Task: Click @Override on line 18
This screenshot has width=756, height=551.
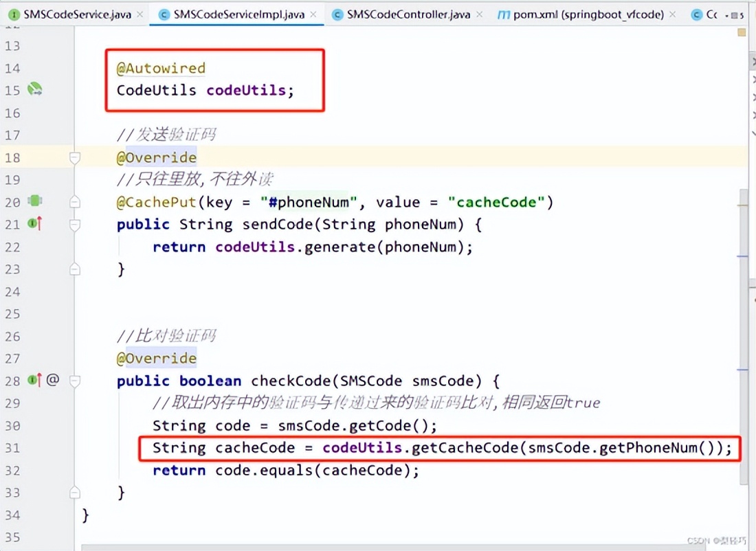Action: pos(157,157)
